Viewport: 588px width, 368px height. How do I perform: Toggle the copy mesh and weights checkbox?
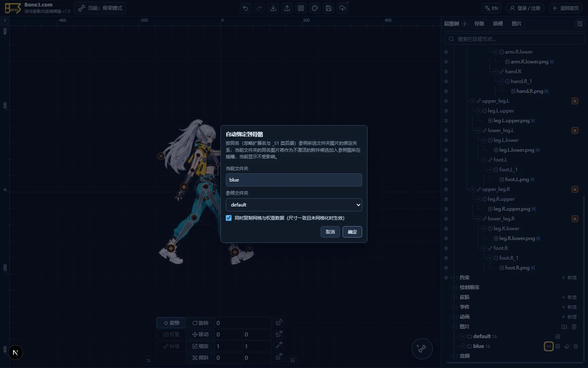(229, 218)
